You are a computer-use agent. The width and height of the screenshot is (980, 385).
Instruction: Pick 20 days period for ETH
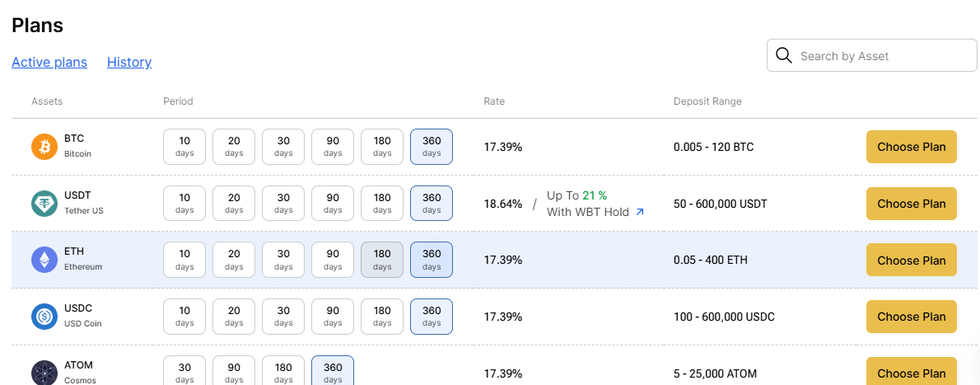[234, 260]
